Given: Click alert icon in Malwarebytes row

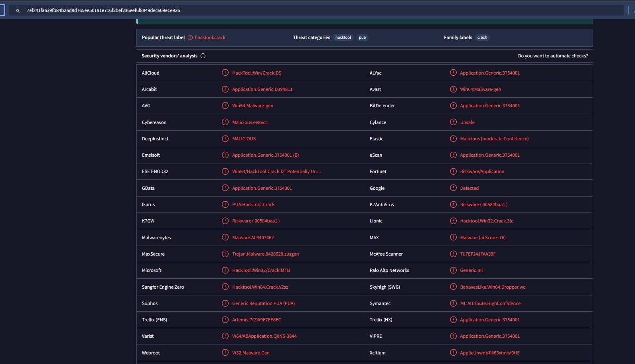Looking at the screenshot, I should click(225, 238).
